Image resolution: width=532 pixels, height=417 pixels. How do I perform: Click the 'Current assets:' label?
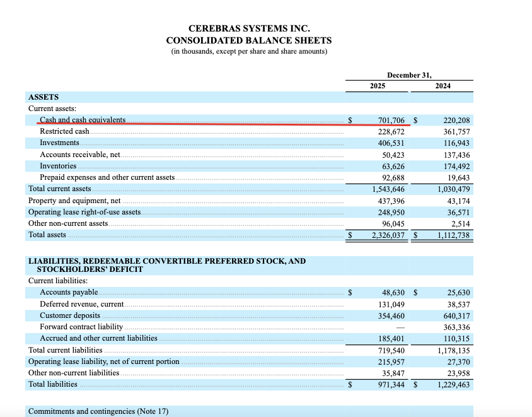point(52,109)
